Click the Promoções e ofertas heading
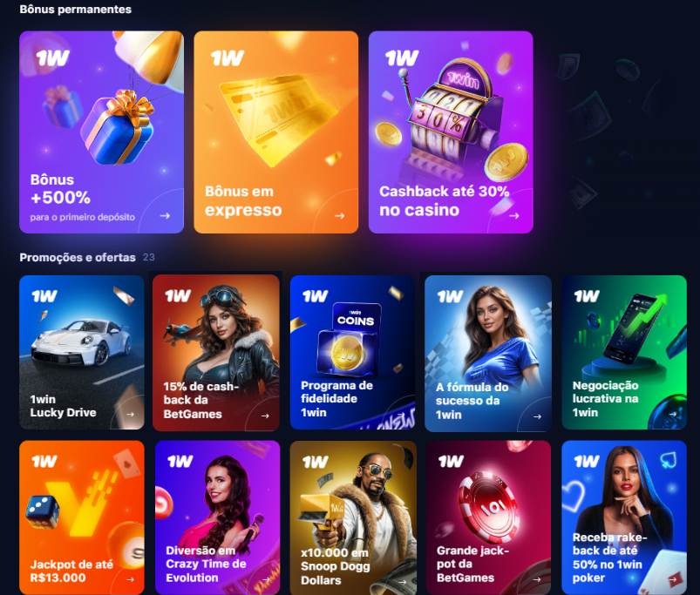The height and width of the screenshot is (595, 700). point(78,257)
